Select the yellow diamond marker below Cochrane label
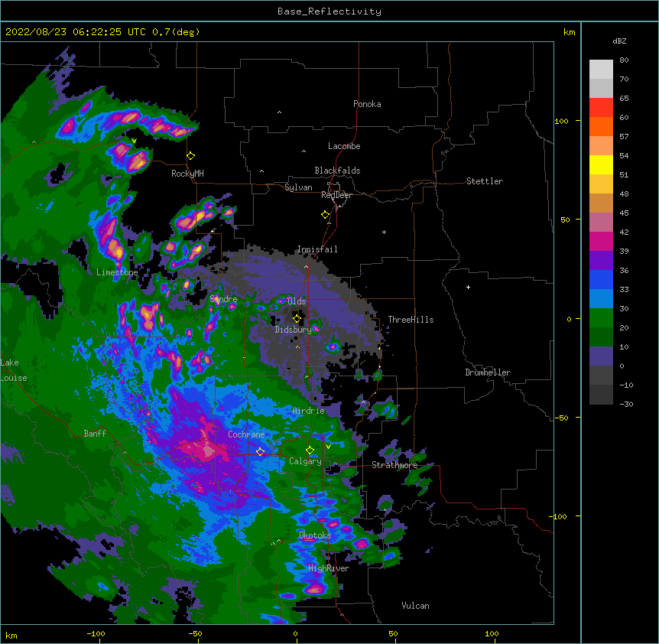Image resolution: width=659 pixels, height=644 pixels. (x=260, y=451)
